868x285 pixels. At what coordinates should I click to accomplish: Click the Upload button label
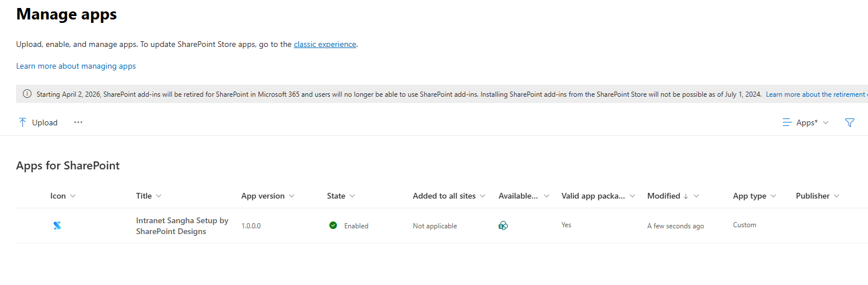(45, 122)
